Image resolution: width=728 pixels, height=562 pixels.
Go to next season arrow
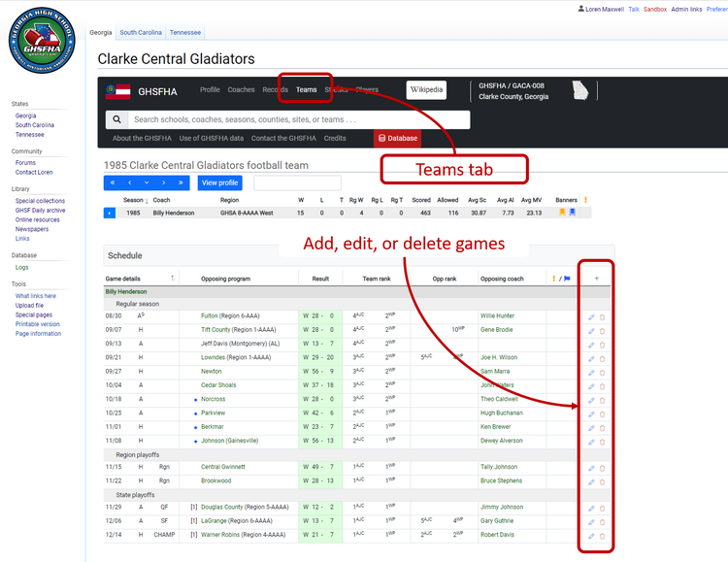click(x=164, y=182)
